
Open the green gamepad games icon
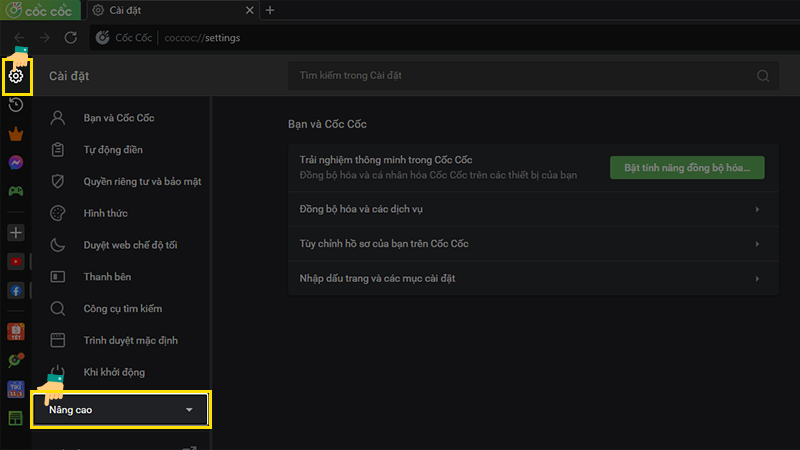tap(16, 191)
